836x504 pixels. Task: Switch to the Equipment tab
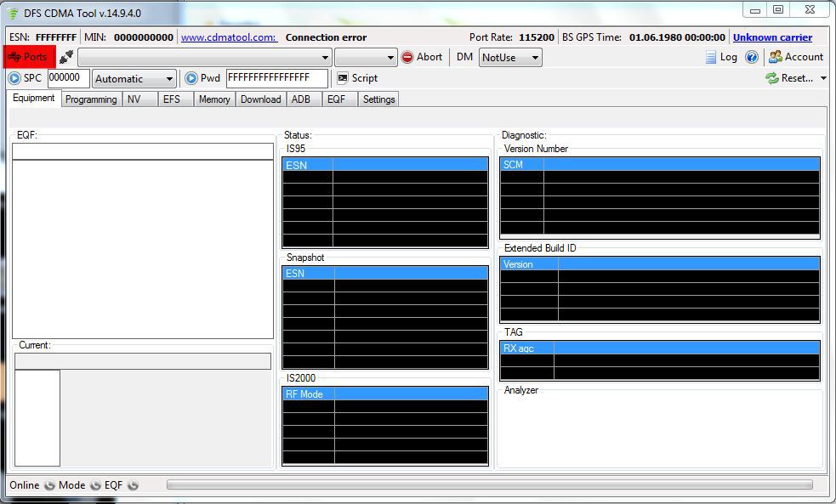33,98
